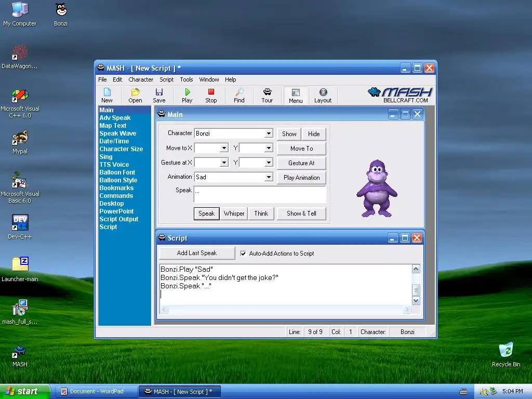
Task: Select TTS Voice in the sidebar
Action: tap(114, 165)
